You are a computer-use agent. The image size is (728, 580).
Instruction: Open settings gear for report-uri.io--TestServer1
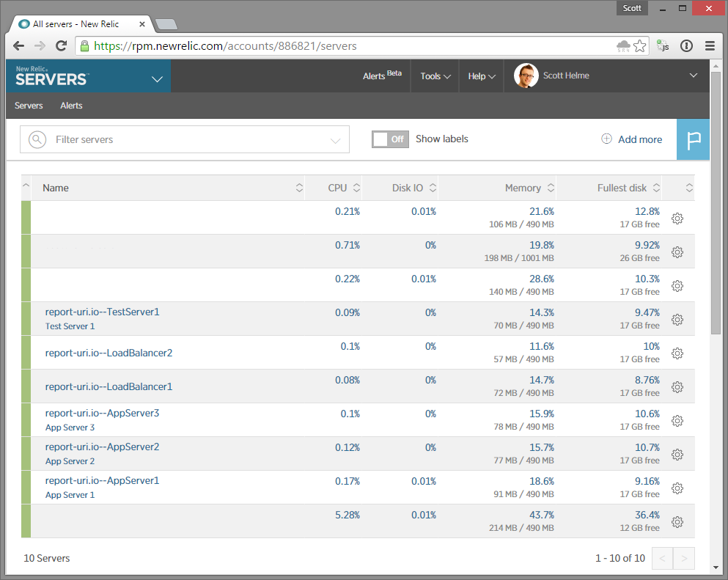(x=677, y=320)
